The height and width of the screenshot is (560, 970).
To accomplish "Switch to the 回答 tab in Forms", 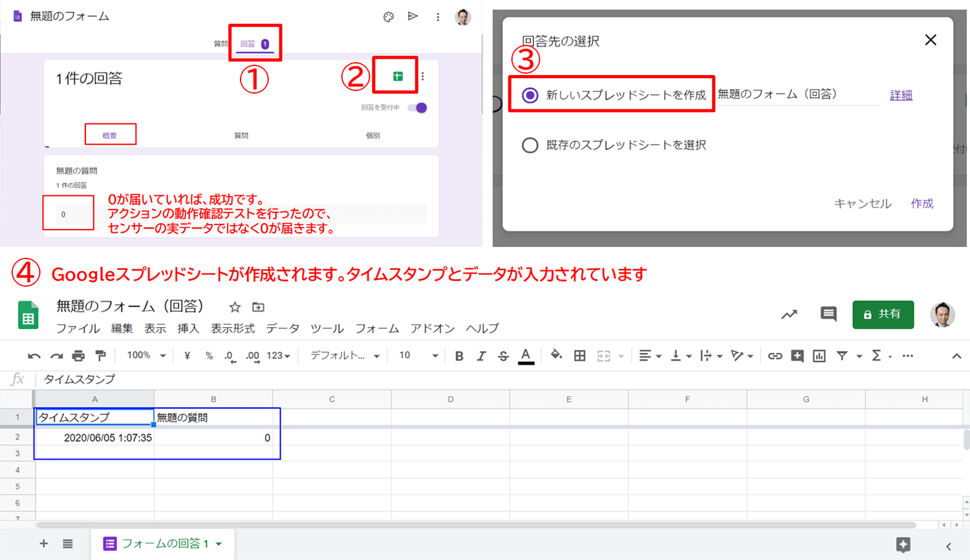I will click(255, 44).
